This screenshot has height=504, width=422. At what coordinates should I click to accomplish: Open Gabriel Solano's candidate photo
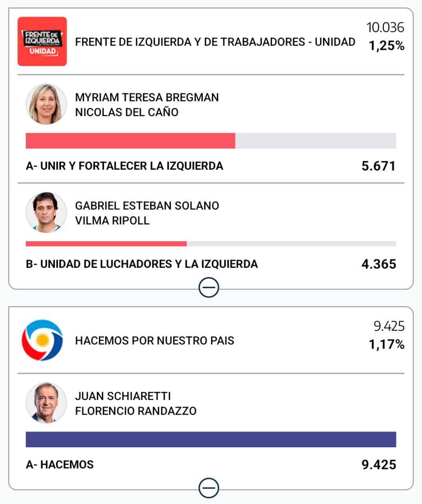pos(46,212)
